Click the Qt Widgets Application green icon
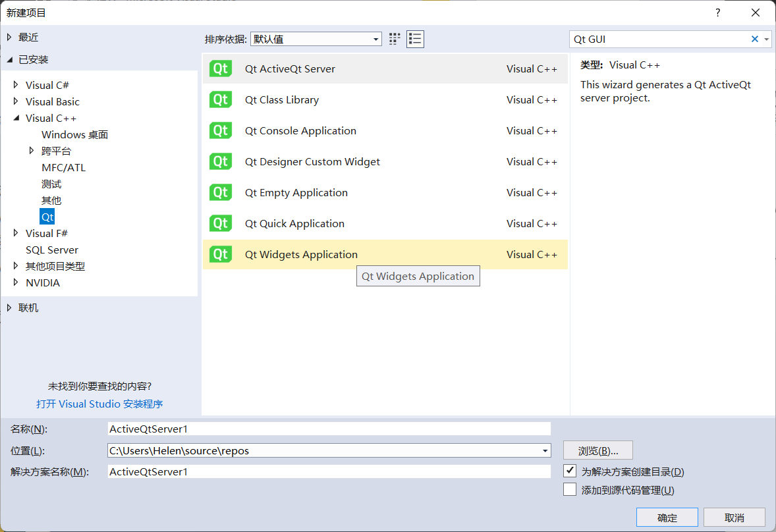This screenshot has height=532, width=776. [220, 254]
